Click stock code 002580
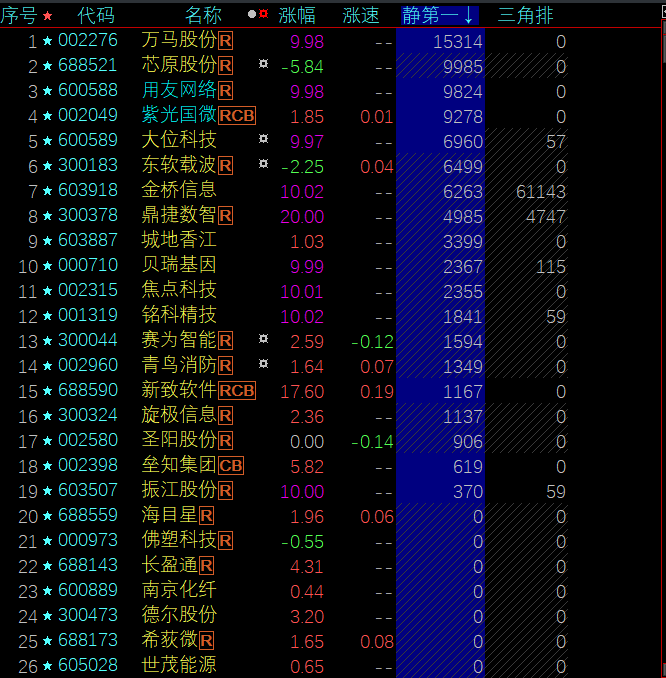 click(88, 440)
